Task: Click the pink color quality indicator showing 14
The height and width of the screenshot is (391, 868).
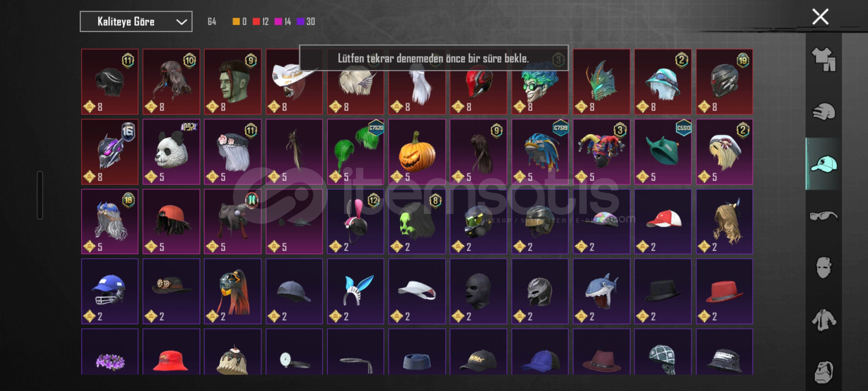Action: pos(282,22)
